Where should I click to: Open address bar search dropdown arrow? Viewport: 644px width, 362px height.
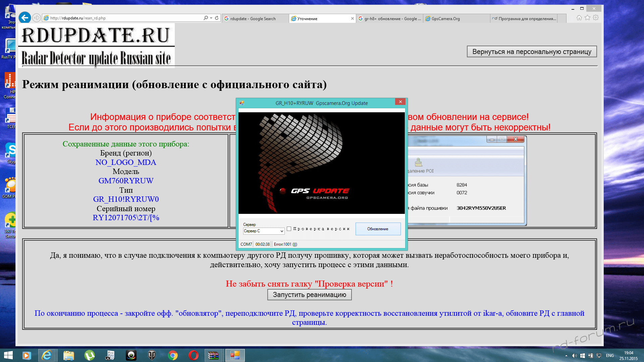click(x=211, y=18)
